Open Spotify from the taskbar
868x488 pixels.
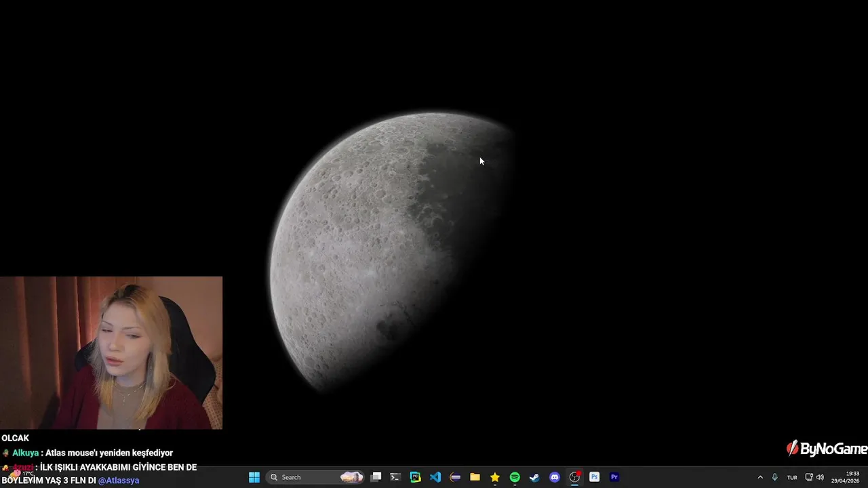515,477
